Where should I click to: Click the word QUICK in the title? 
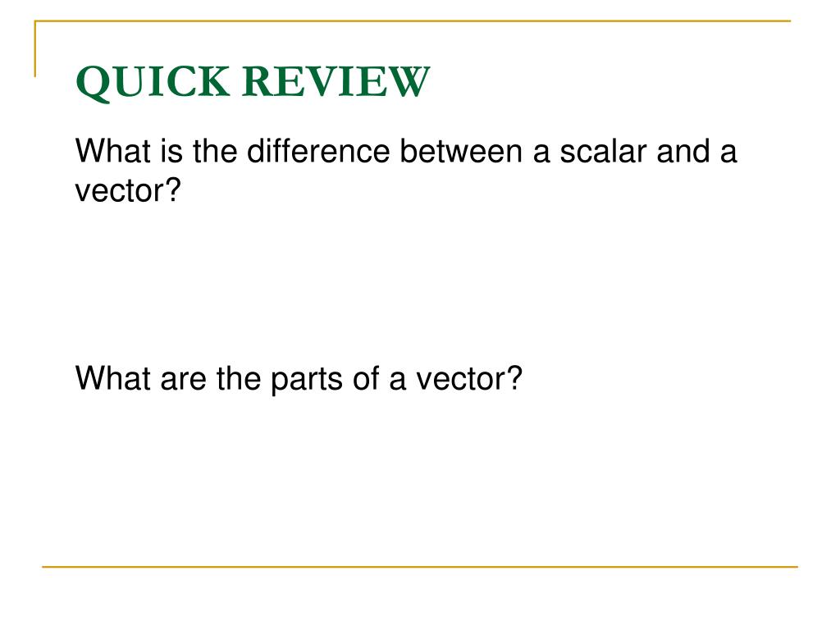pyautogui.click(x=153, y=83)
